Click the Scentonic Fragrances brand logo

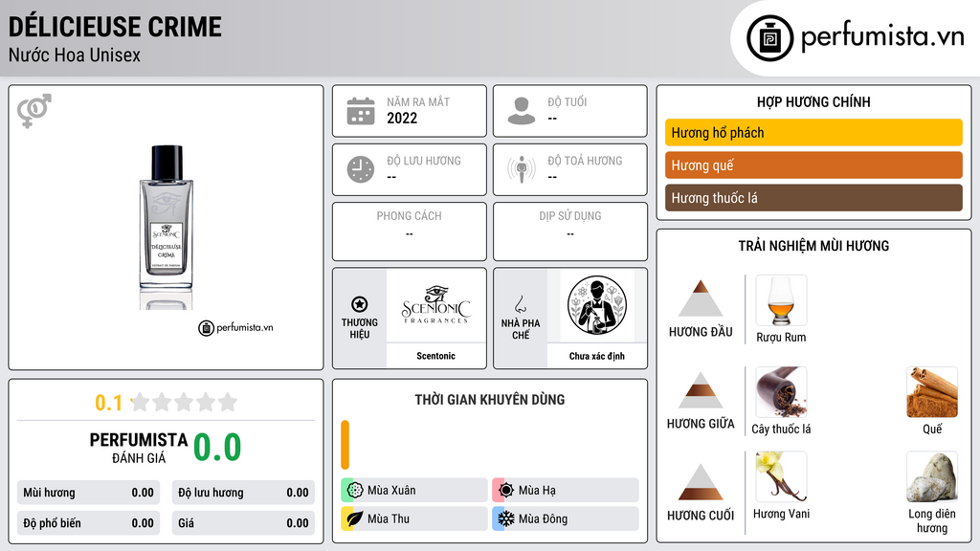point(435,305)
